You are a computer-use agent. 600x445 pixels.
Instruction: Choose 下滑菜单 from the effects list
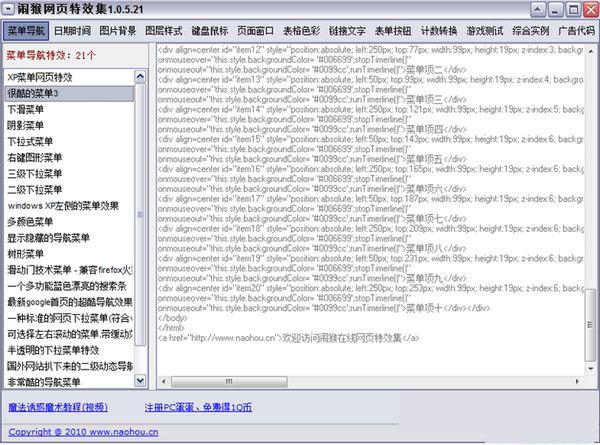(x=69, y=109)
